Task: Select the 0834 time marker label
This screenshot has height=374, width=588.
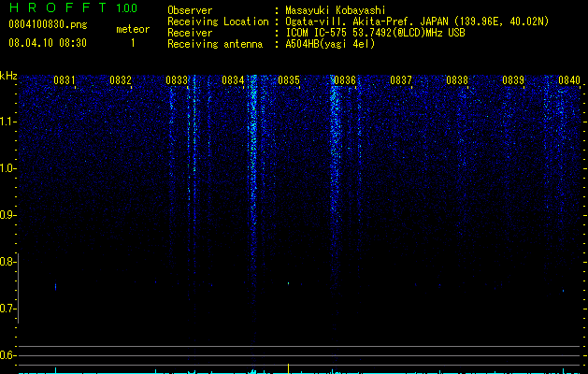Action: click(233, 79)
